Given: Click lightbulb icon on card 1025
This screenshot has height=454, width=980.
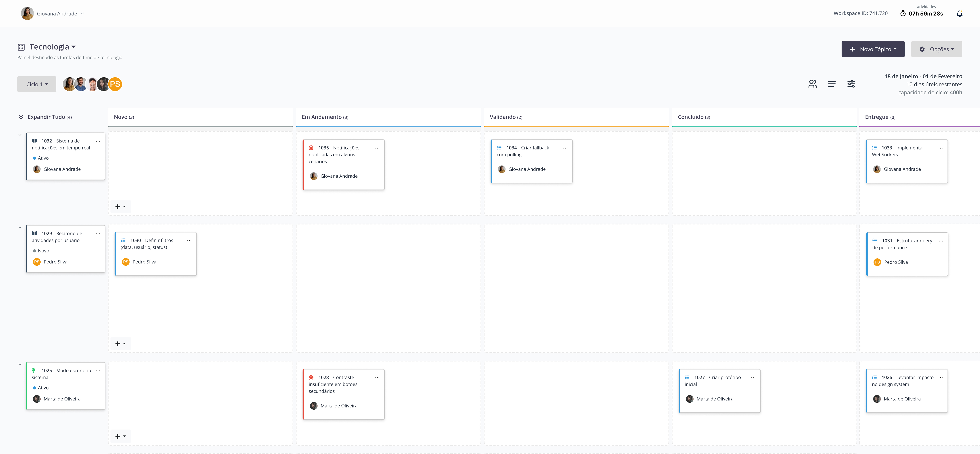Looking at the screenshot, I should (x=34, y=370).
